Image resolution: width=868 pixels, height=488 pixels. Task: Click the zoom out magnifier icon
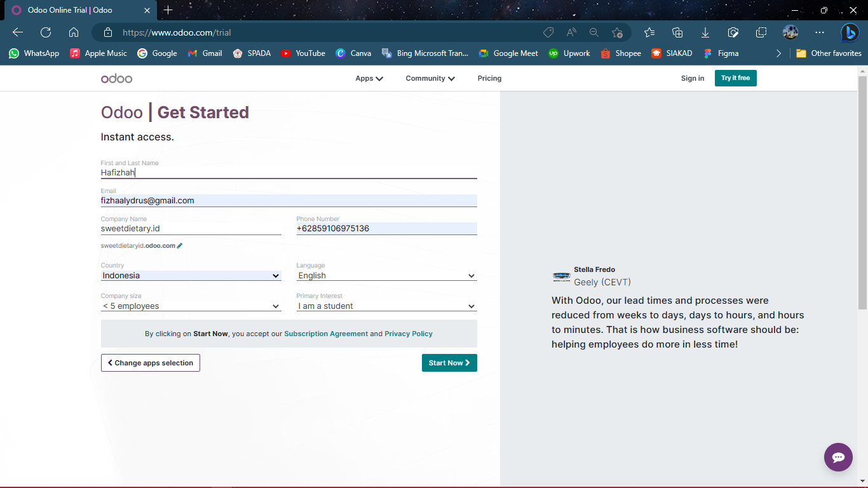click(x=594, y=32)
